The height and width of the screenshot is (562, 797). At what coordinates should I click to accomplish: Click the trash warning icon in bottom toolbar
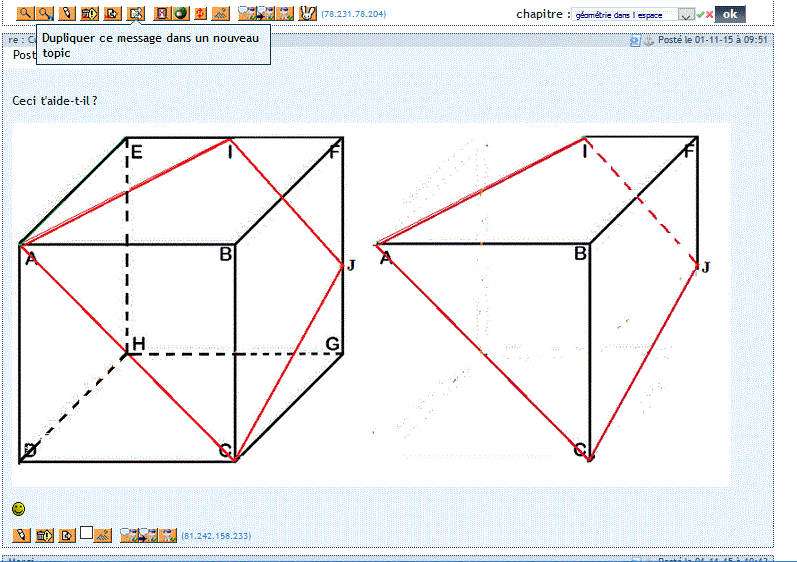pyautogui.click(x=44, y=535)
